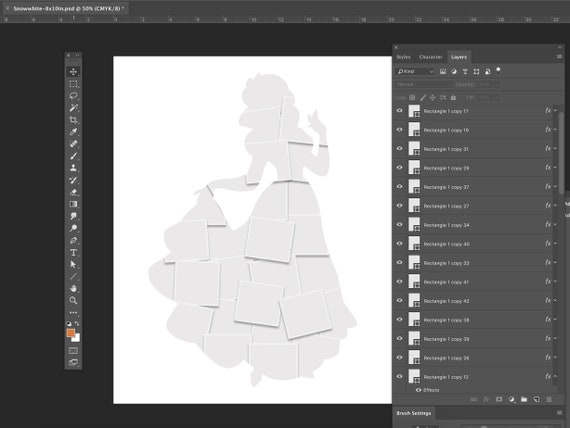
Task: Hide the Rectangle 1 copy 34 layer
Action: point(400,225)
